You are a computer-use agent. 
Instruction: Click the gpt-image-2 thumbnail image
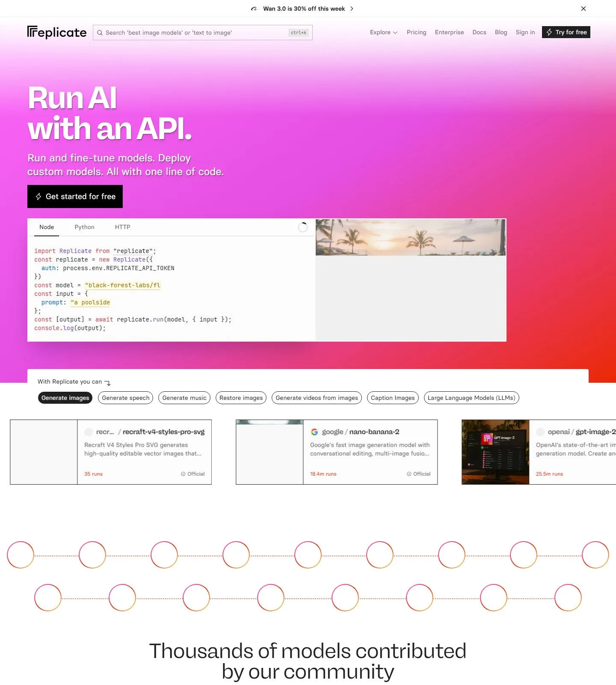(x=495, y=452)
